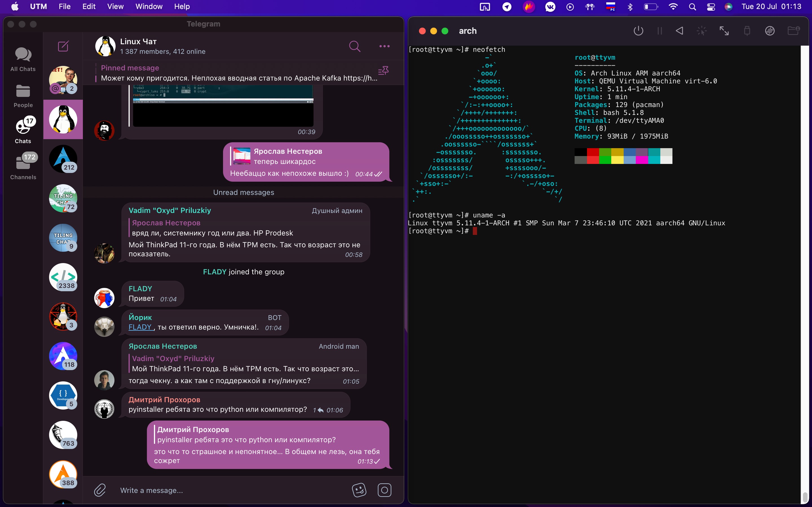Click the UTM restart triangle icon

tap(679, 31)
